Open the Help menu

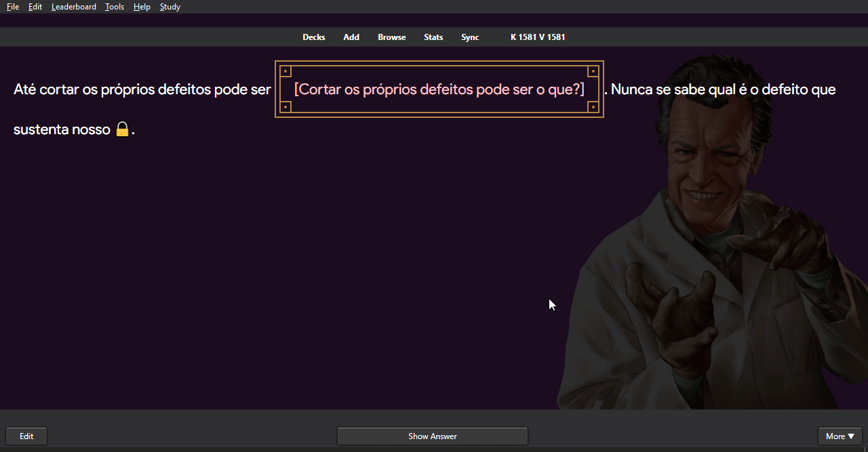(142, 7)
